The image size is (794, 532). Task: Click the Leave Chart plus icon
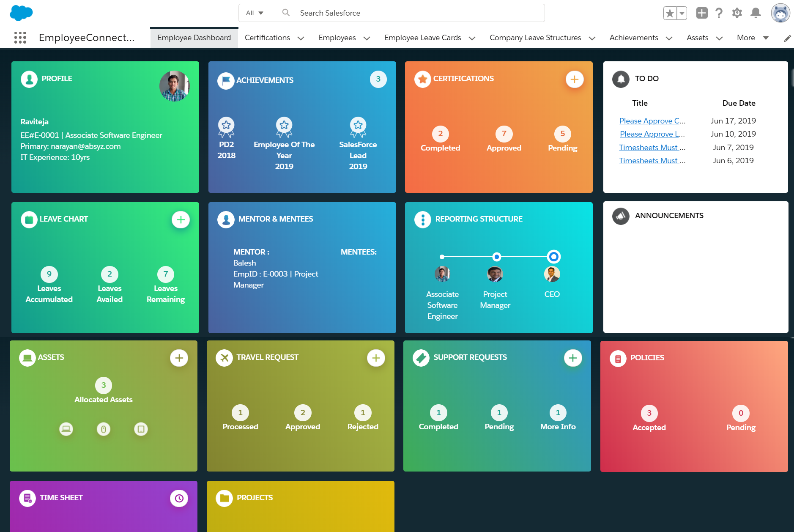181,219
